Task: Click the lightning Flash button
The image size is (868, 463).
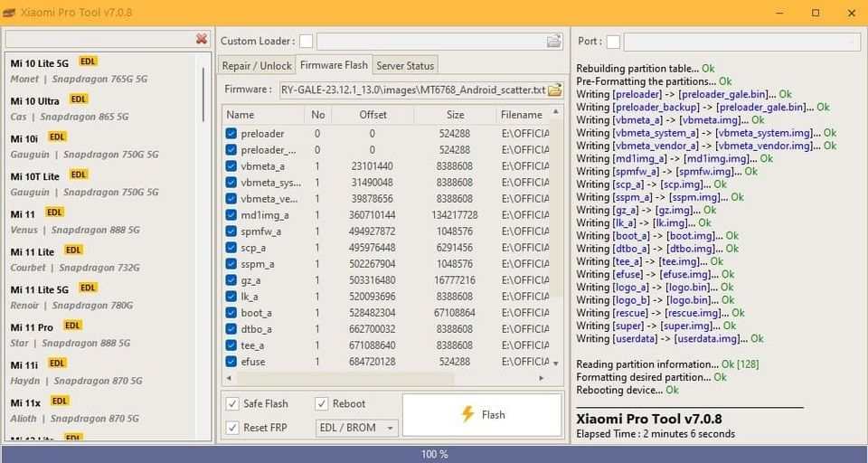Action: tap(482, 415)
